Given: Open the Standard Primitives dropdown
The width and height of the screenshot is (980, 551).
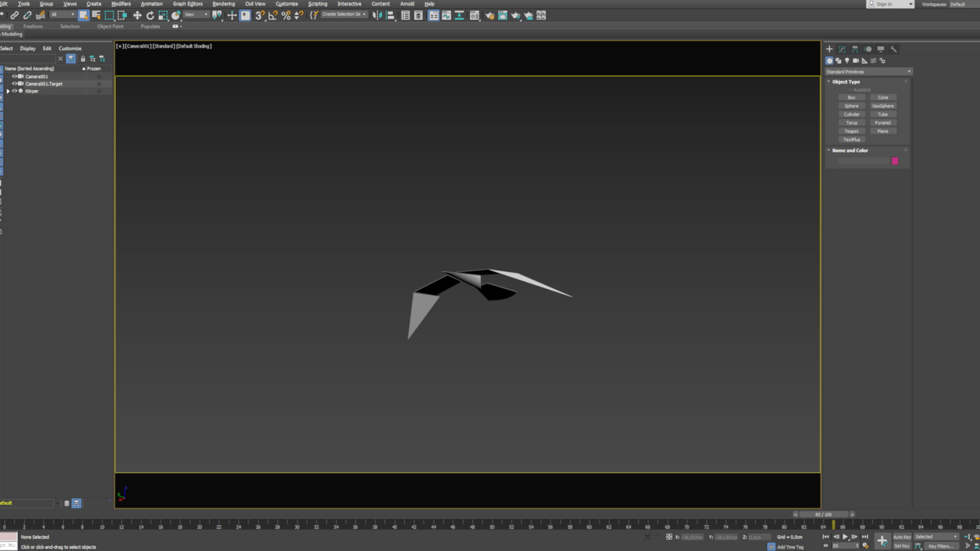Looking at the screenshot, I should click(869, 71).
